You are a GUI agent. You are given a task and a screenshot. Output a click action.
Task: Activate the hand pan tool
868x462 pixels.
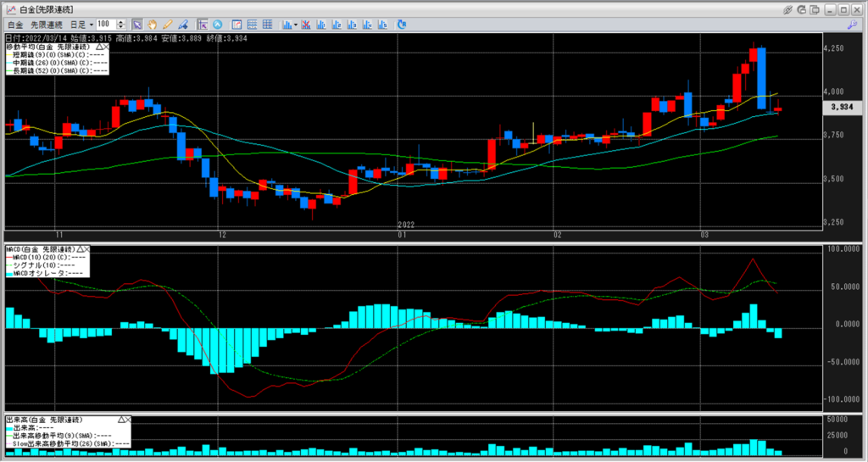[x=152, y=25]
